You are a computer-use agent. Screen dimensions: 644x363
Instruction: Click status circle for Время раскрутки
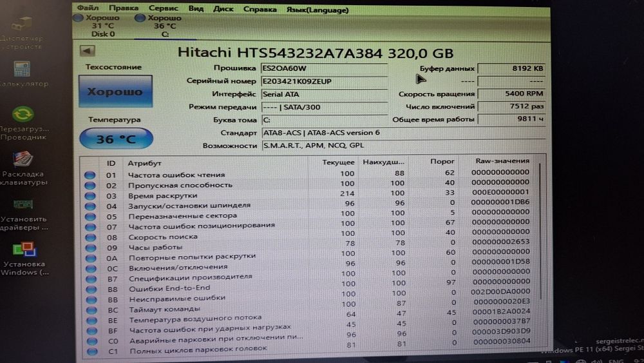(90, 195)
